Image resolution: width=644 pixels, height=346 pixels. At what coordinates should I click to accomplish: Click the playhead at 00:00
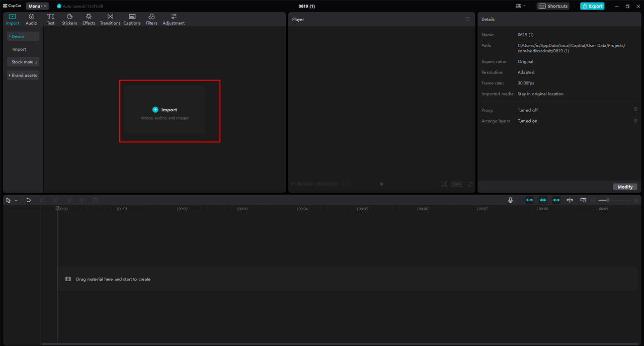57,208
